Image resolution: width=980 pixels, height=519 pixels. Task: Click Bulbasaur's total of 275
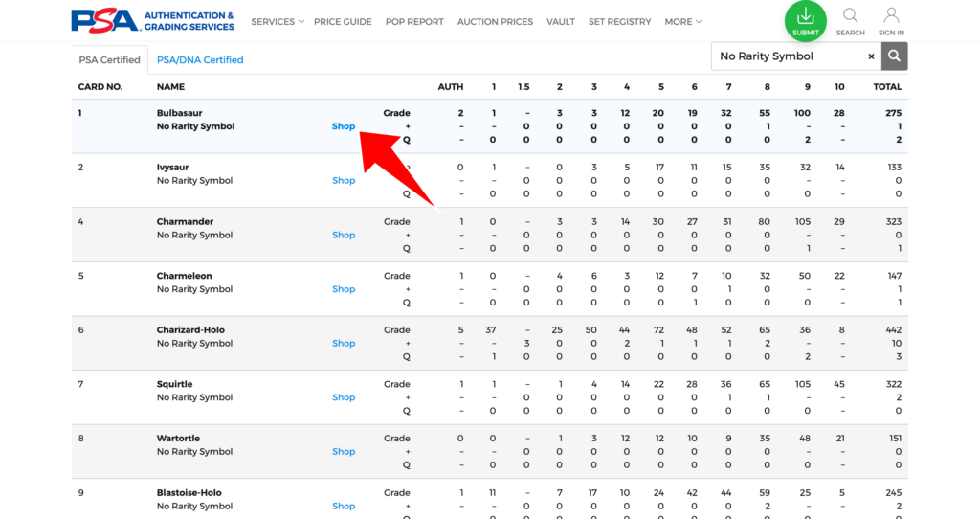click(x=893, y=113)
